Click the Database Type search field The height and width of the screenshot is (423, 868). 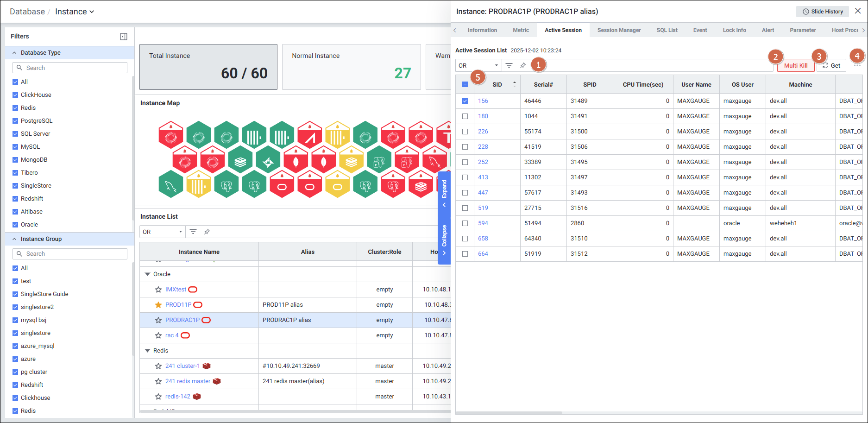pos(70,68)
